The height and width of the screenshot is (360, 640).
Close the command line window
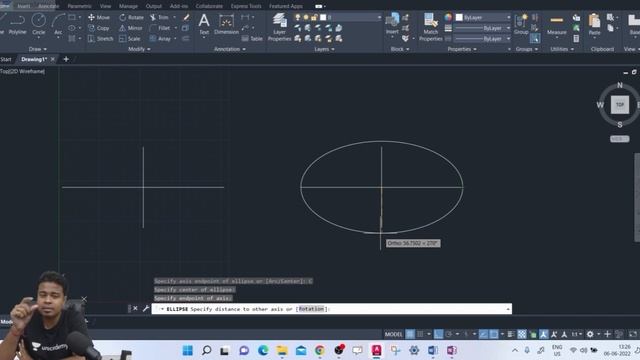point(135,309)
